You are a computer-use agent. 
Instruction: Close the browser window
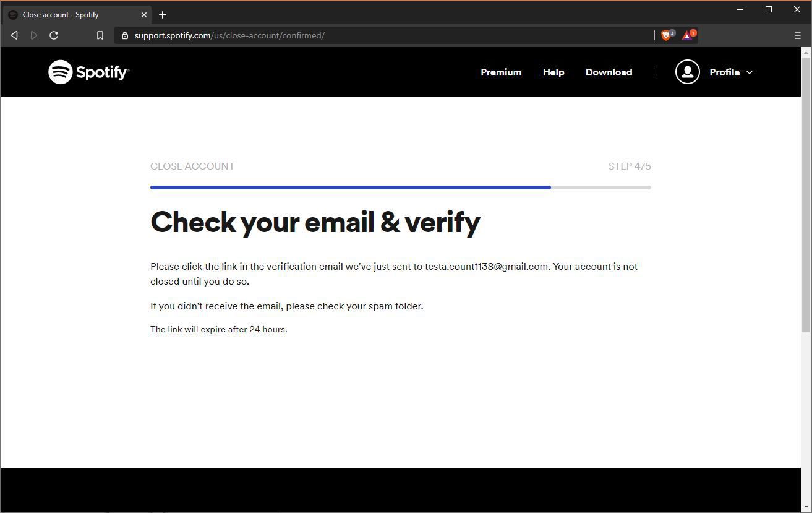797,9
